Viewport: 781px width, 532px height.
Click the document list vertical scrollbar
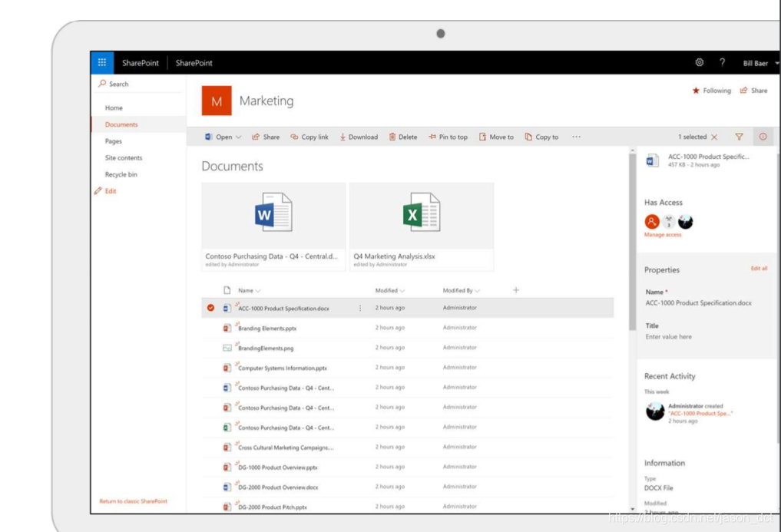tap(633, 242)
